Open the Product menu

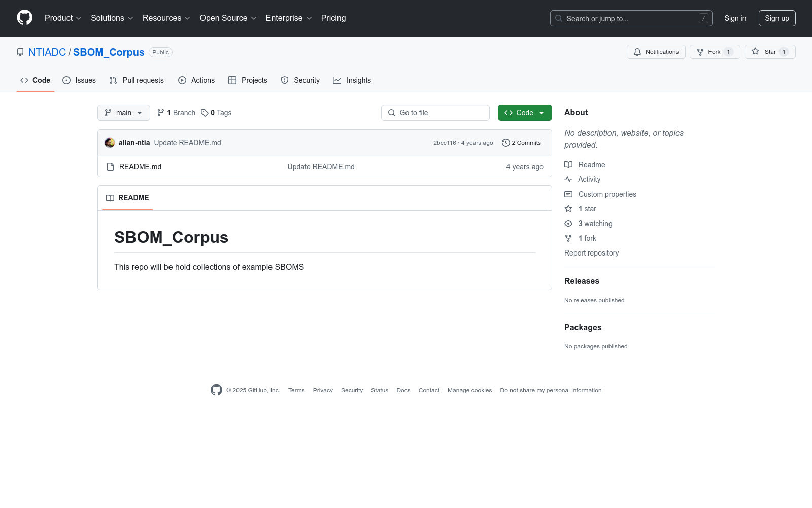(x=63, y=18)
